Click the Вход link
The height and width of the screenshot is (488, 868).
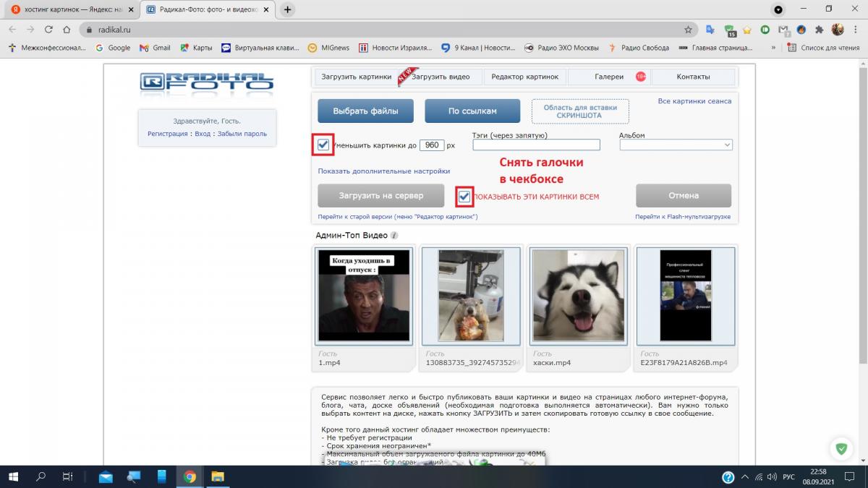(203, 134)
